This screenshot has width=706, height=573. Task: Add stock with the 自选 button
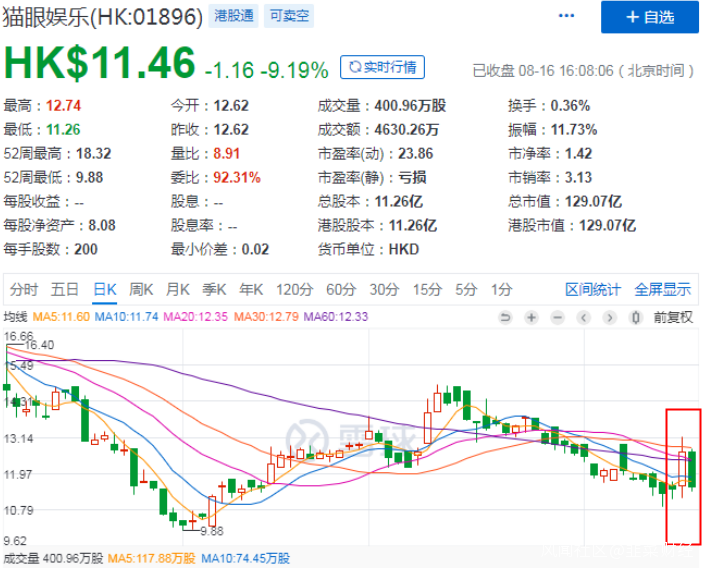tap(650, 17)
